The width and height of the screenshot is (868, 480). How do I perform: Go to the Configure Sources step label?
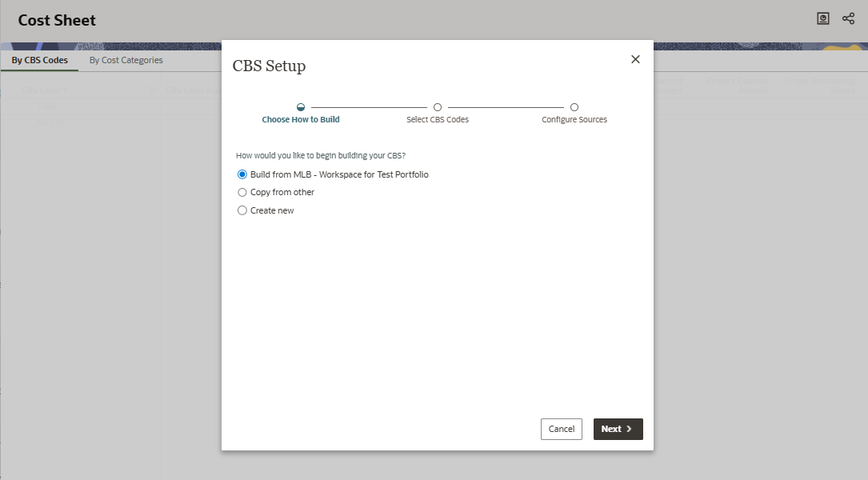(x=574, y=120)
